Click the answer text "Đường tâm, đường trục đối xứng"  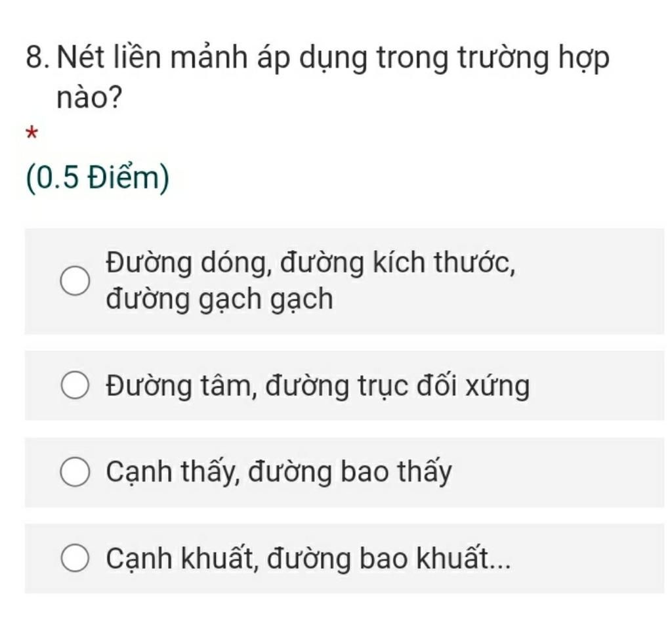318,386
